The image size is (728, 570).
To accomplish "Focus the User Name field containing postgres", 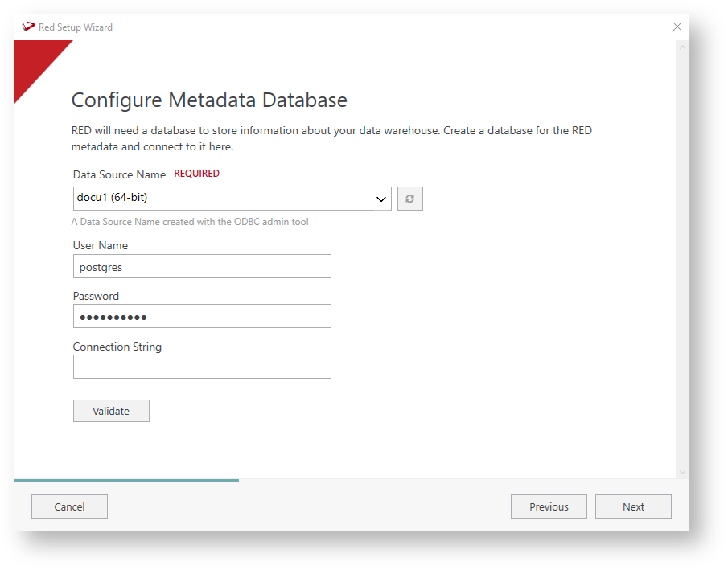I will (x=202, y=266).
